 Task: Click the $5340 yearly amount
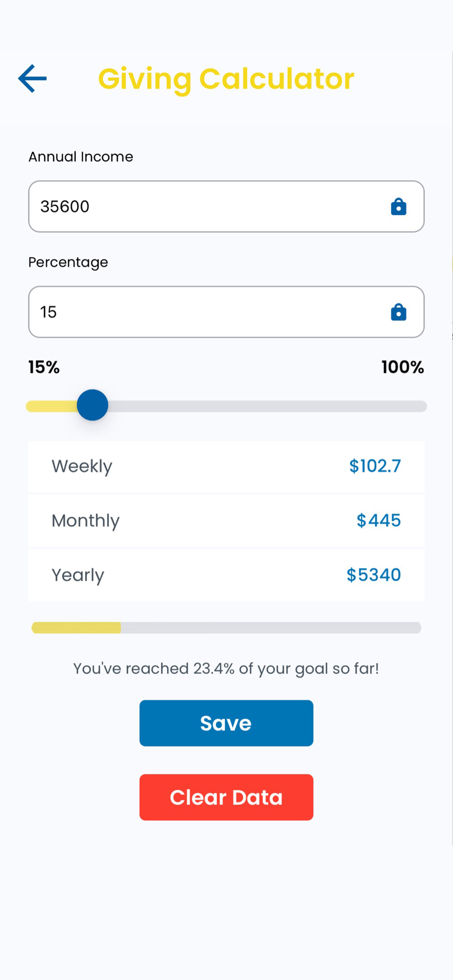tap(373, 575)
